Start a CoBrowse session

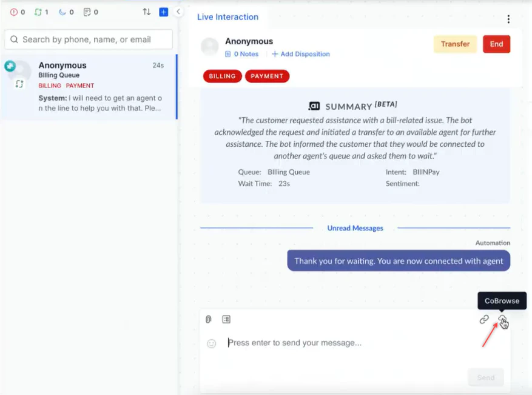[x=503, y=320]
